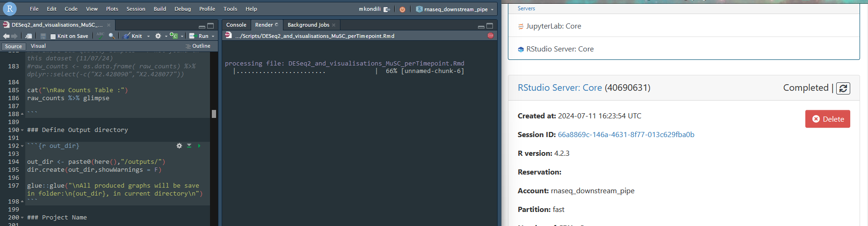The width and height of the screenshot is (868, 226).
Task: Switch editor to Source mode
Action: click(13, 46)
